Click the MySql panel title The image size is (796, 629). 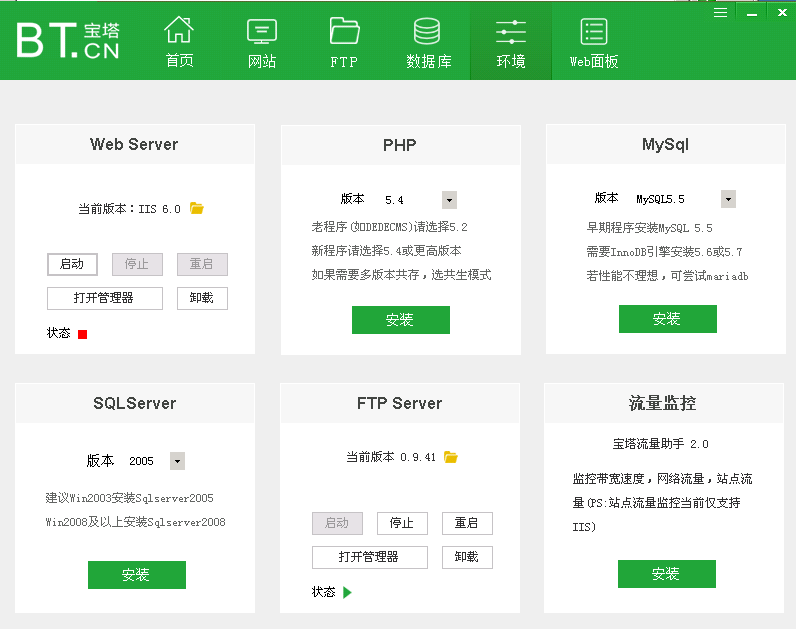[665, 145]
